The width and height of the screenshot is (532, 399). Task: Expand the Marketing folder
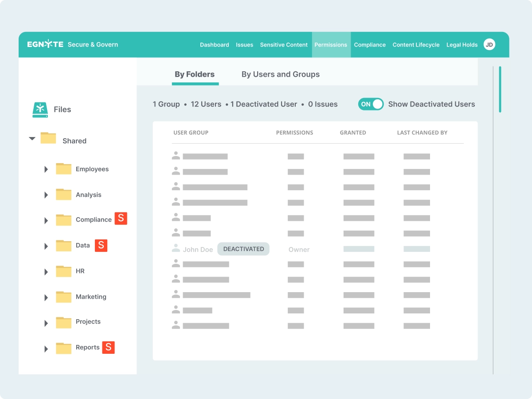click(x=46, y=297)
